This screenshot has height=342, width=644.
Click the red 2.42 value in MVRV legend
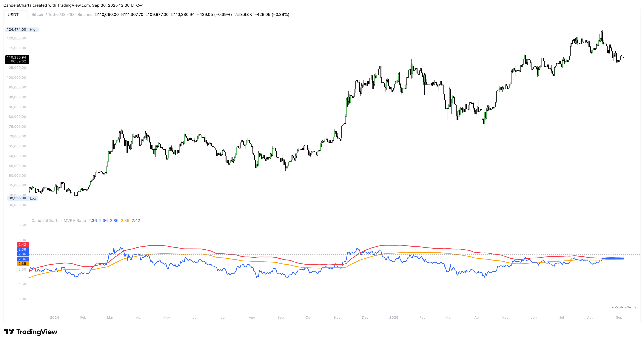(x=136, y=220)
